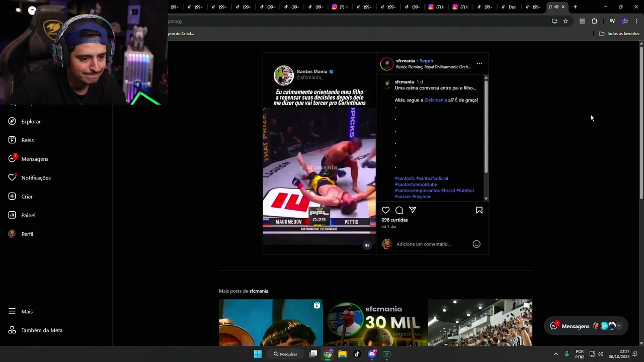Share the post with paper plane icon

tap(413, 210)
